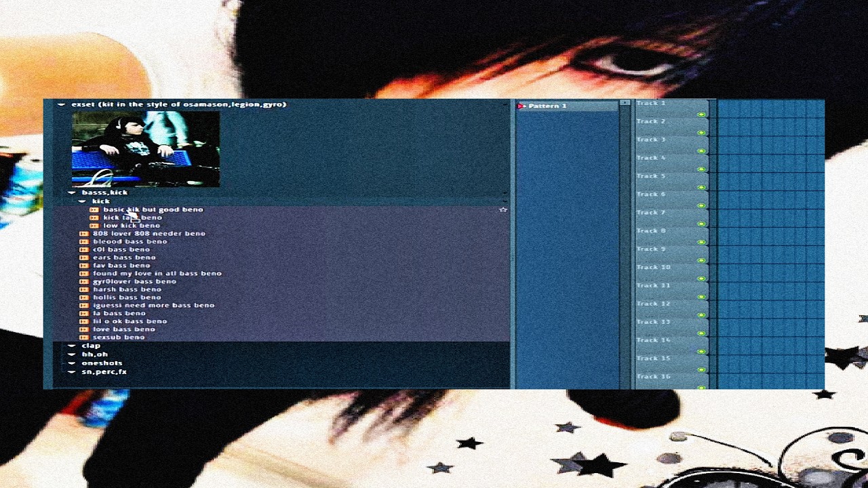Click the pattern picker vertical scrollbar
The width and height of the screenshot is (868, 488).
(x=625, y=248)
